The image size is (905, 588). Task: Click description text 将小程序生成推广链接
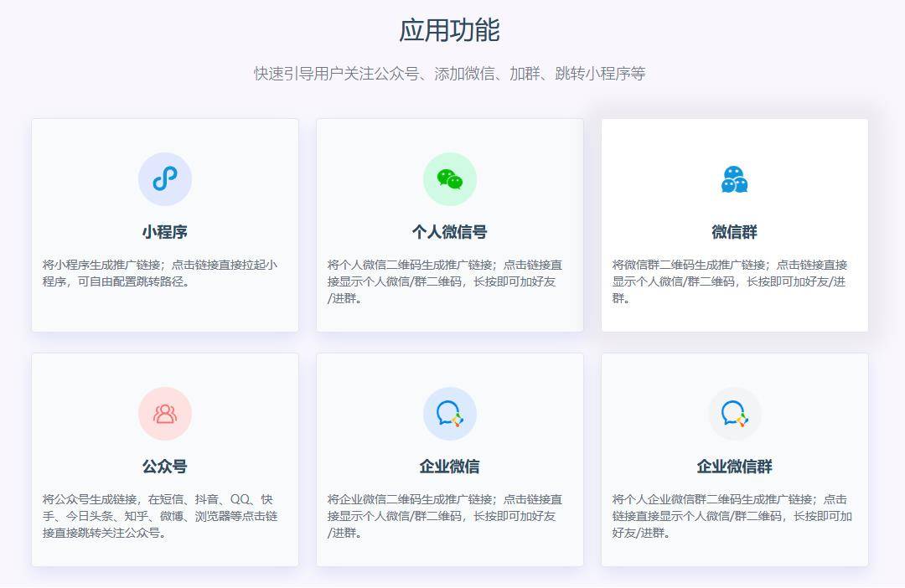pos(160,274)
